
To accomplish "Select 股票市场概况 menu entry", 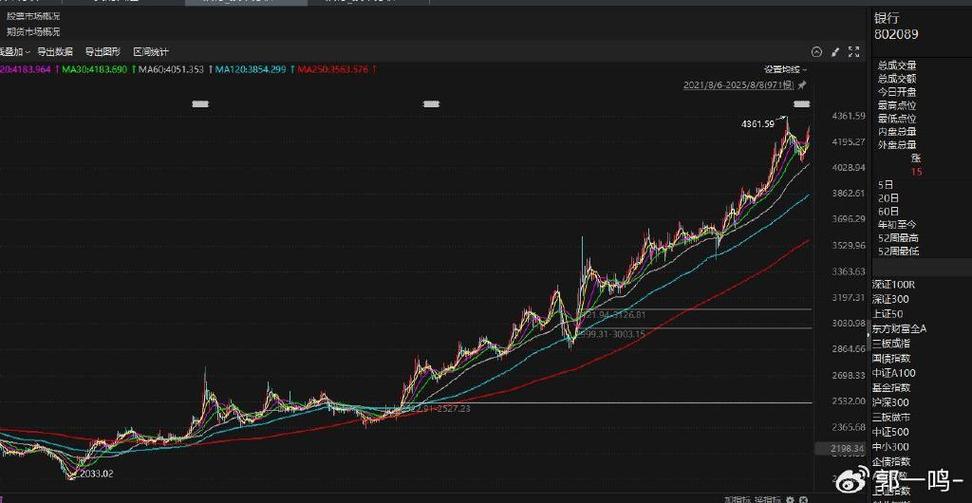I will [33, 17].
